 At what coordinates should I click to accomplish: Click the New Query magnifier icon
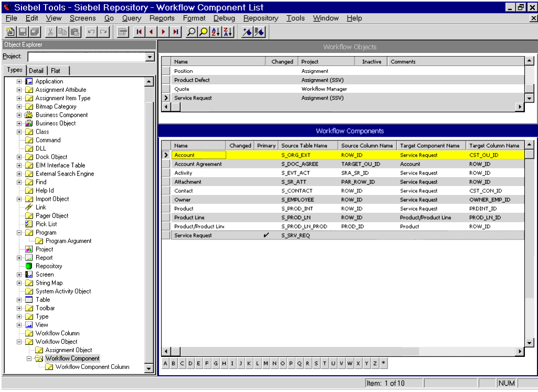click(x=191, y=32)
